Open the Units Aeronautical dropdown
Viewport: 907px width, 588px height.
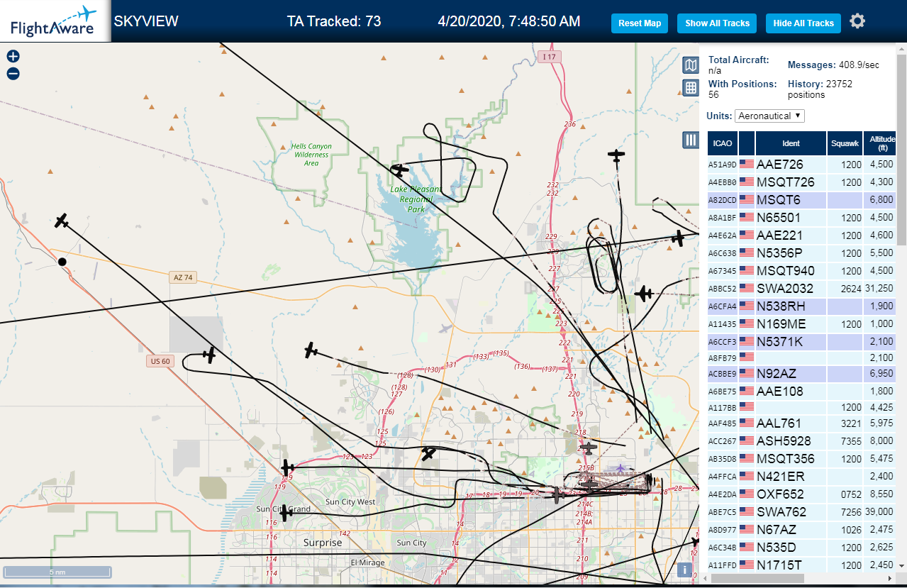(x=769, y=116)
